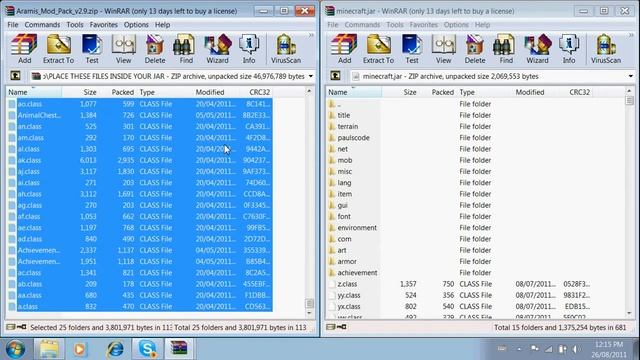Open address path dropdown in Aramis_Mod_Pack window
The width and height of the screenshot is (640, 360).
[x=311, y=76]
